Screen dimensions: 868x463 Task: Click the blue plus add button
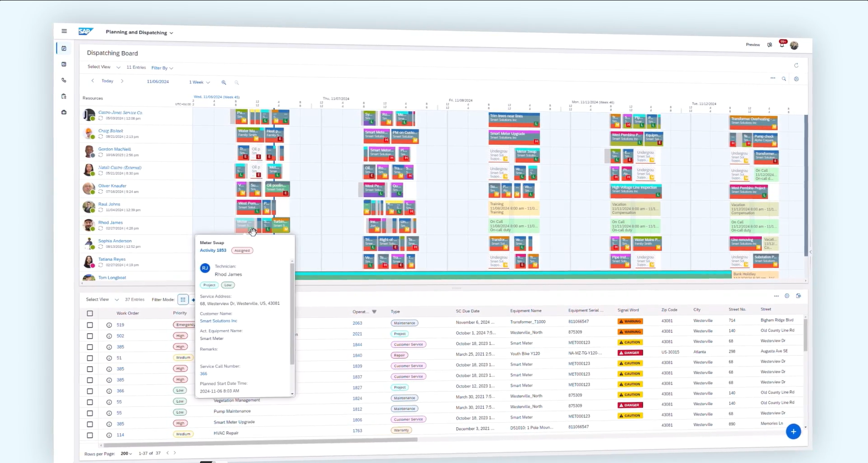(x=793, y=431)
